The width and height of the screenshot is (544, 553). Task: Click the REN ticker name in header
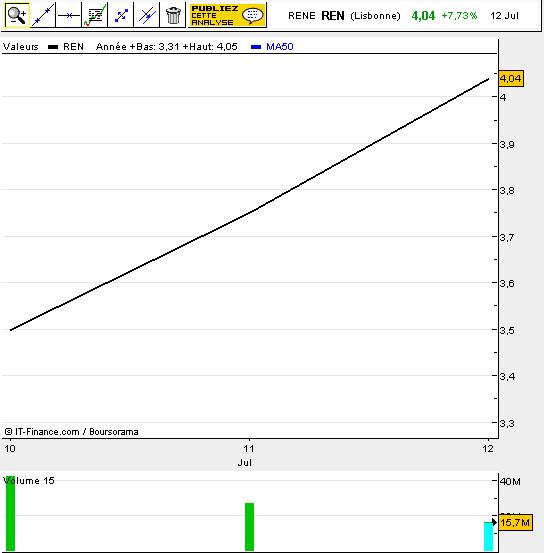point(333,16)
